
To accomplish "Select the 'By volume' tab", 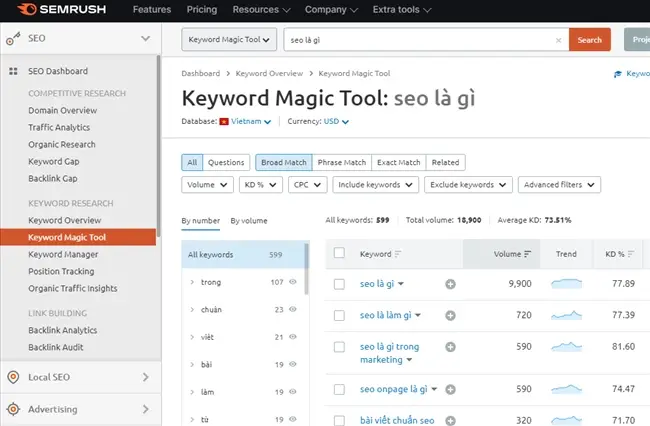I will click(x=248, y=221).
